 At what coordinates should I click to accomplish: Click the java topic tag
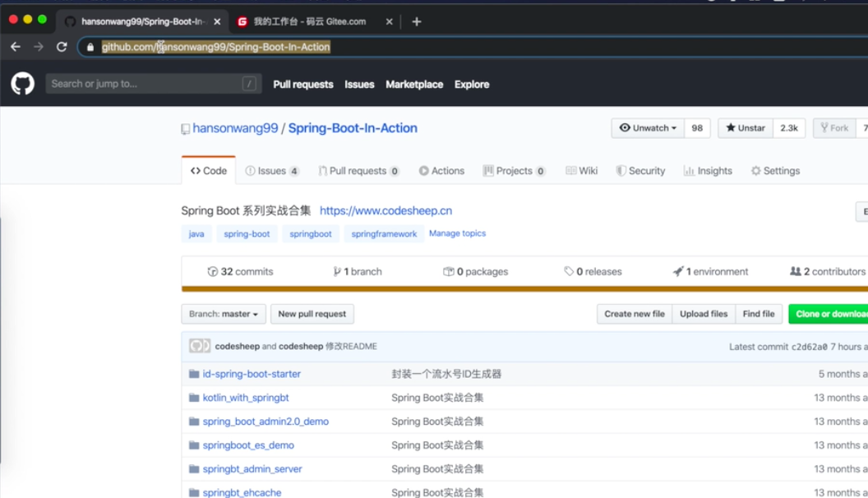(x=196, y=234)
